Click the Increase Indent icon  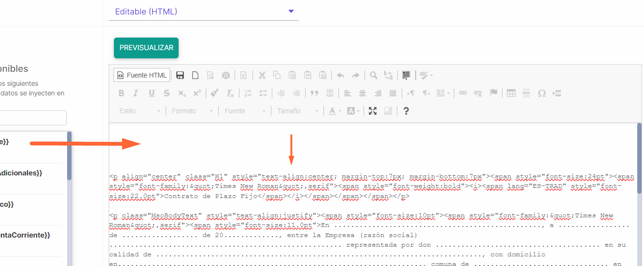(296, 93)
